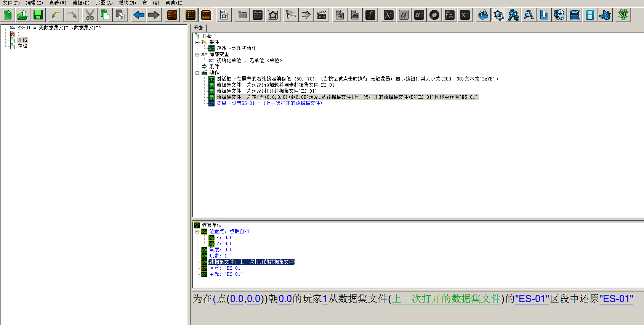Select the 打开数据集文件 "ES-01" action row
The width and height of the screenshot is (644, 325).
coord(267,91)
